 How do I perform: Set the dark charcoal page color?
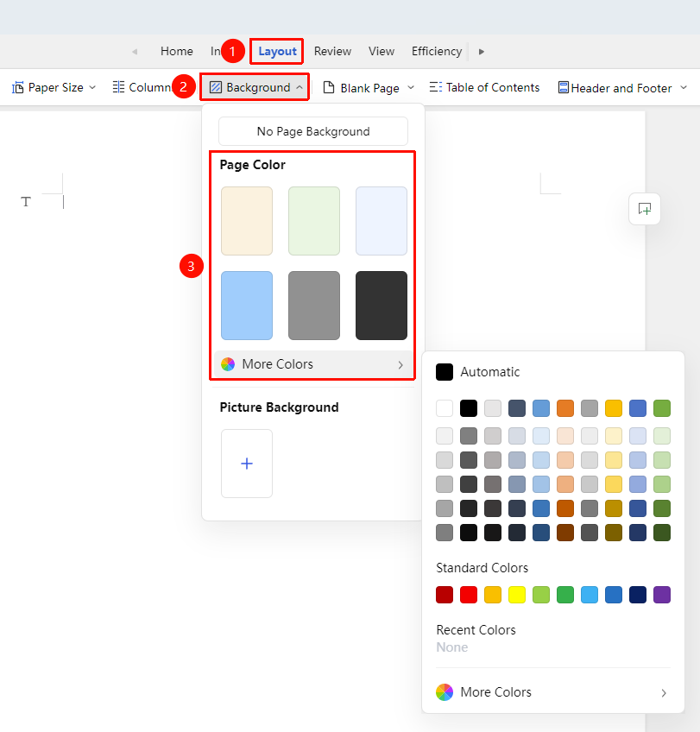point(382,306)
